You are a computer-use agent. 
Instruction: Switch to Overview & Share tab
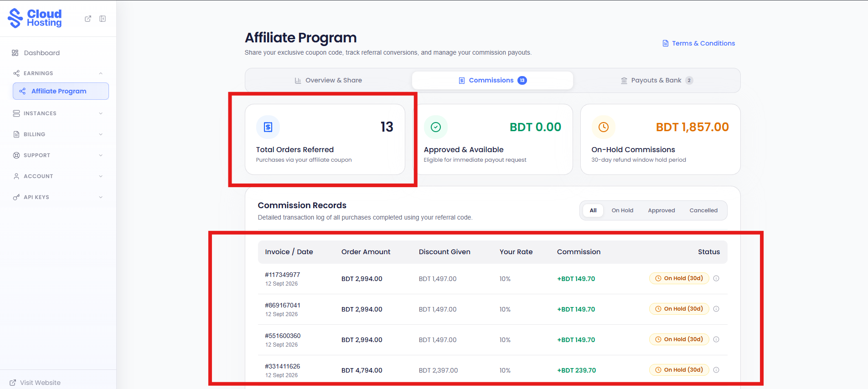click(x=328, y=80)
